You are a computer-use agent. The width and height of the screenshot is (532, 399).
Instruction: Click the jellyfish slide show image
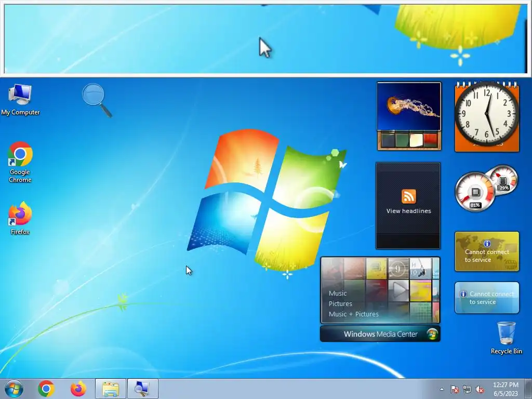click(x=409, y=106)
